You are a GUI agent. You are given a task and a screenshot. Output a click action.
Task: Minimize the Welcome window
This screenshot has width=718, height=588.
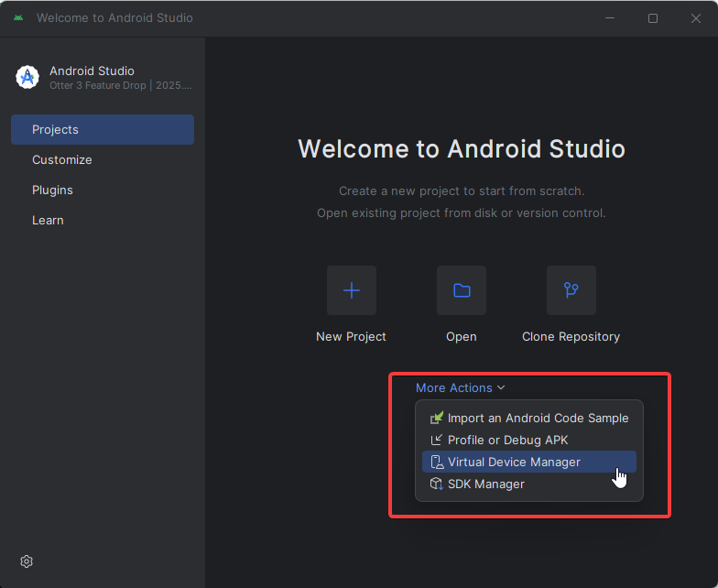point(610,18)
